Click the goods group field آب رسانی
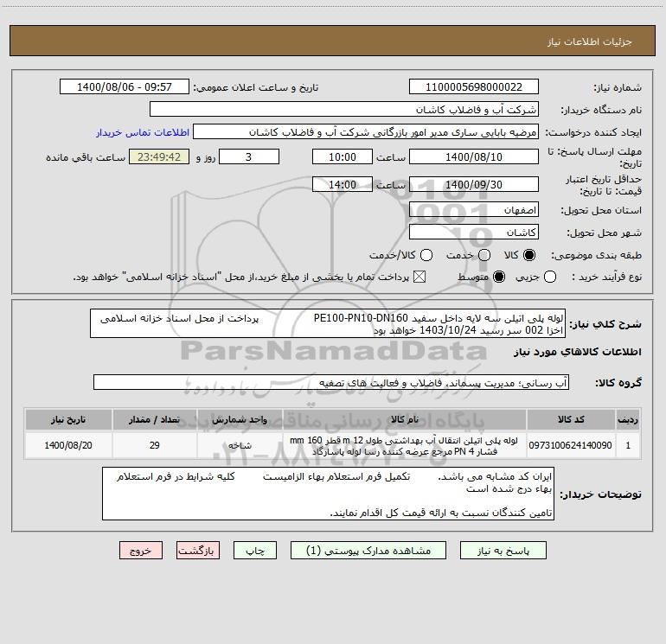Viewport: 666px width, 644px height. pyautogui.click(x=331, y=382)
